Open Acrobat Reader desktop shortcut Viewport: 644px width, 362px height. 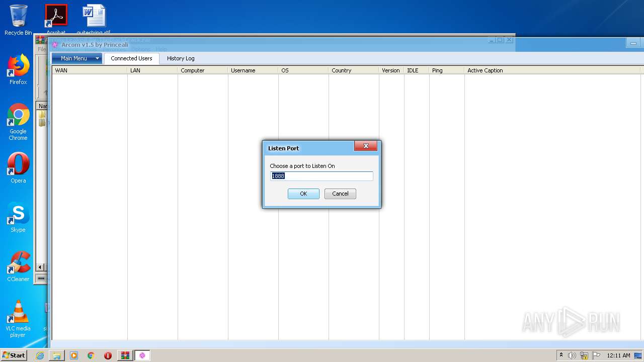[56, 19]
